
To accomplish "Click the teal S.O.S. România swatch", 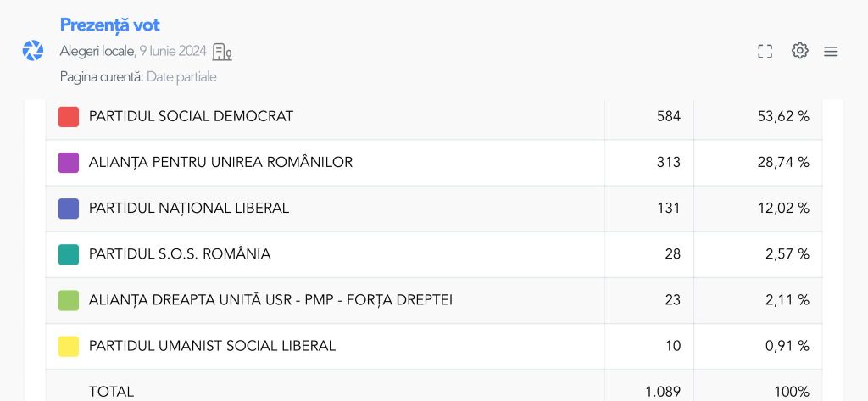I will point(69,254).
